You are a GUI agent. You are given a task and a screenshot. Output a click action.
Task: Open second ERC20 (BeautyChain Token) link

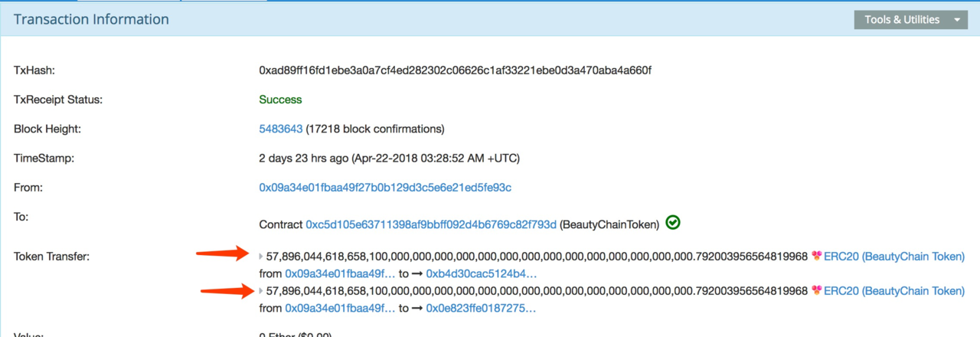(x=894, y=291)
